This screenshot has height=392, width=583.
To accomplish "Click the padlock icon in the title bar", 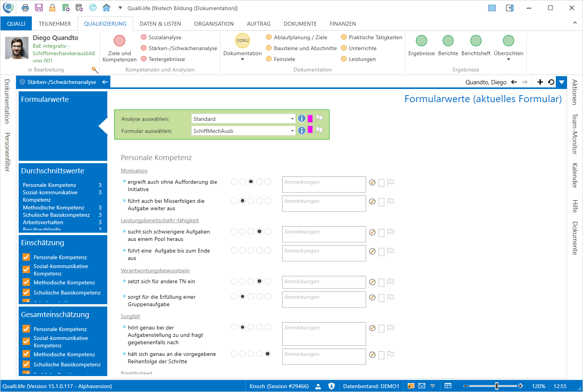I will tap(52, 8).
